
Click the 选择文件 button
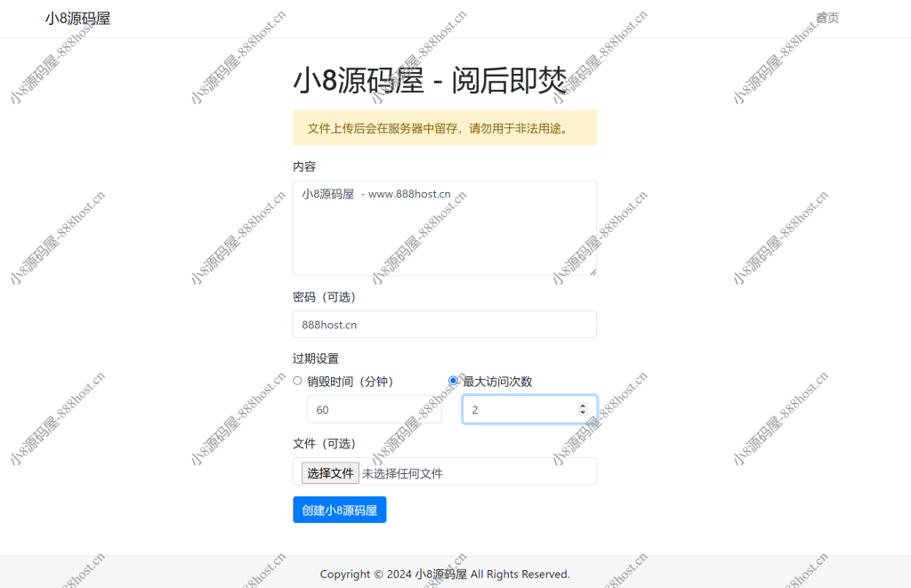coord(330,473)
